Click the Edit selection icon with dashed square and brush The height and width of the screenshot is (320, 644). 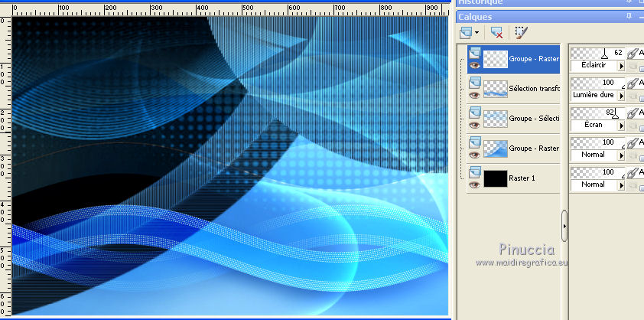point(521,32)
